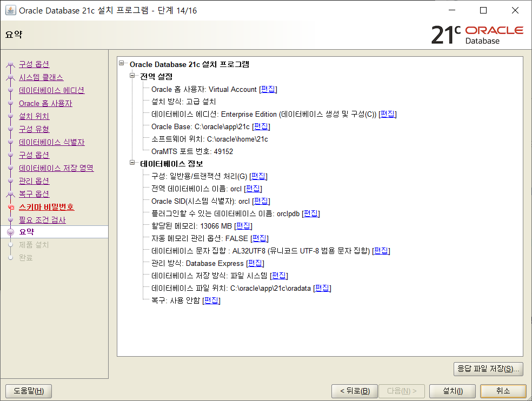Edit the 데이터베이스 문자 집합 AL32UTF8 setting
Screen dimensions: 532x401
coord(381,251)
